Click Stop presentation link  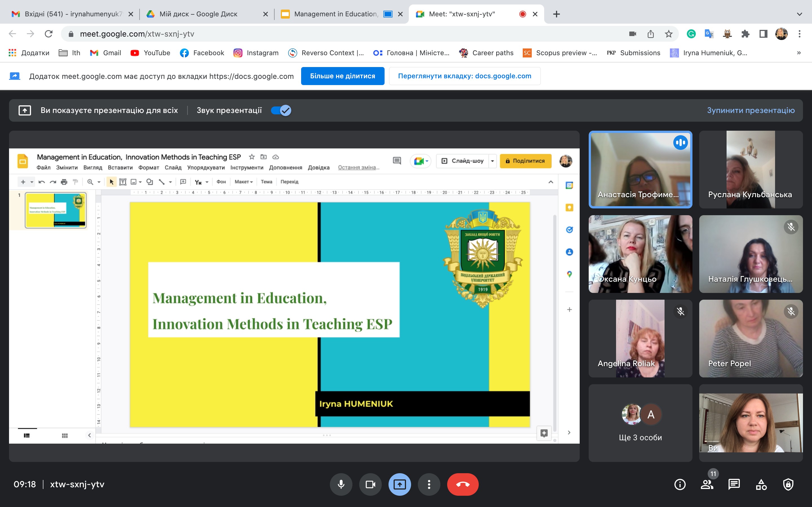click(x=751, y=110)
